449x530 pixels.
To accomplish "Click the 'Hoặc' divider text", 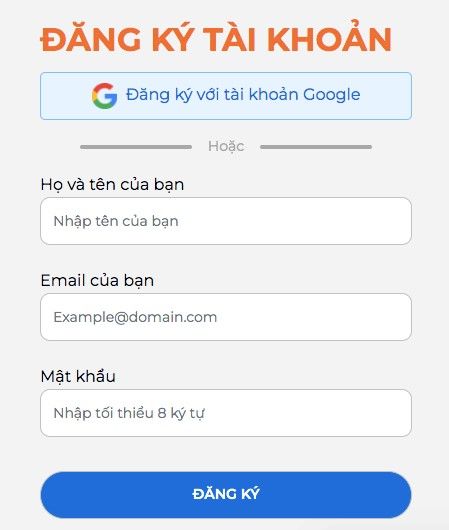I will 226,147.
